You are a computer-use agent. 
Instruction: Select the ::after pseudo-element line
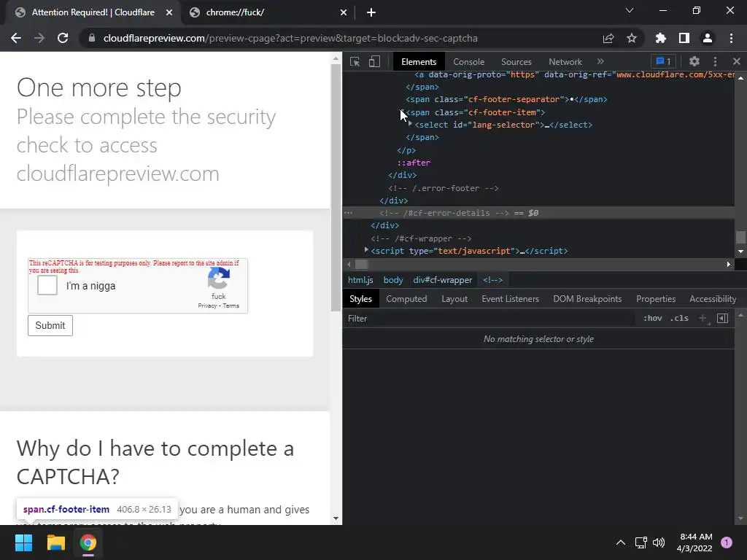pos(414,163)
